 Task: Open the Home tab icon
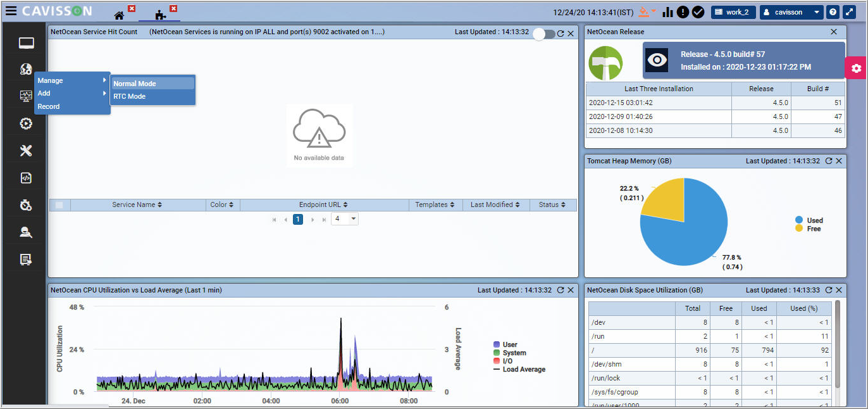coord(119,15)
